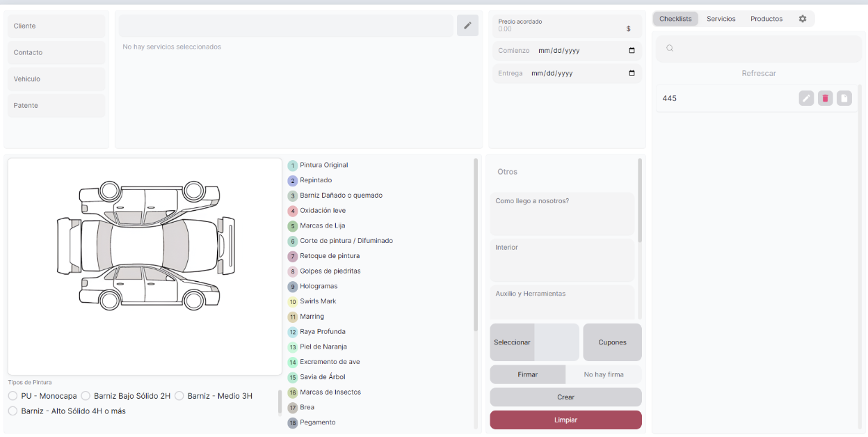Choose the PU - Monocapa paint type
Image resolution: width=868 pixels, height=437 pixels.
pos(13,396)
